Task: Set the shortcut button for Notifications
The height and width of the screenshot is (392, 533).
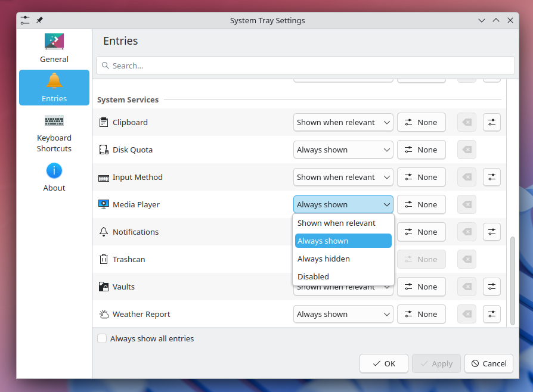Action: point(422,232)
